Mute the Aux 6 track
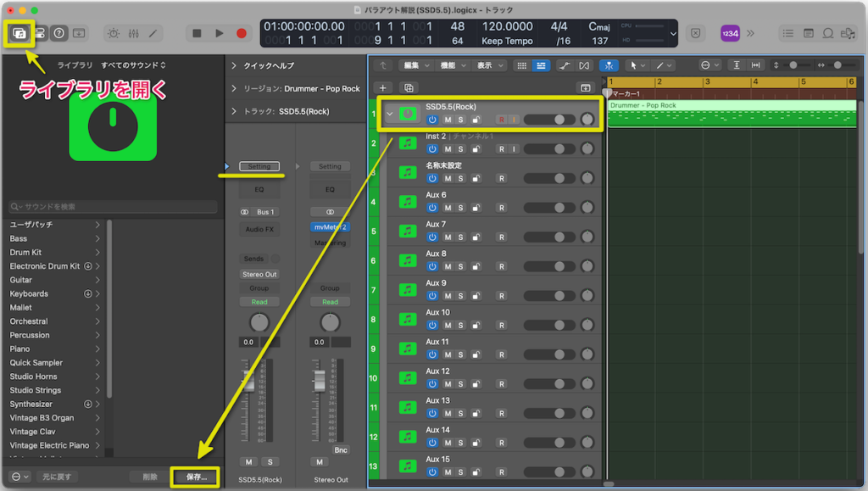868x491 pixels. click(448, 208)
